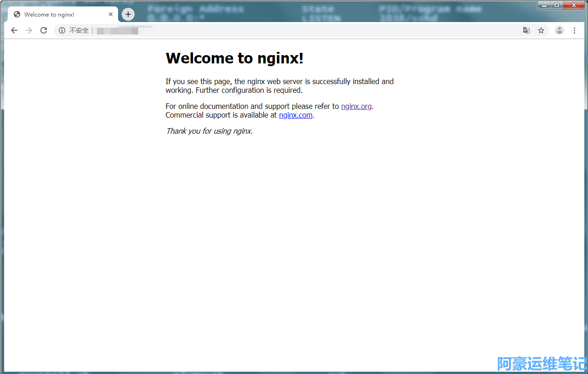Minimize the browser window
This screenshot has height=374, width=588.
click(544, 5)
